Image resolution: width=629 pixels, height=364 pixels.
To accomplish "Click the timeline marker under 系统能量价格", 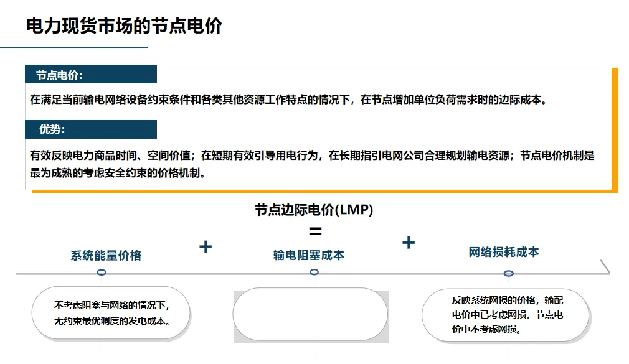I will pos(102,273).
